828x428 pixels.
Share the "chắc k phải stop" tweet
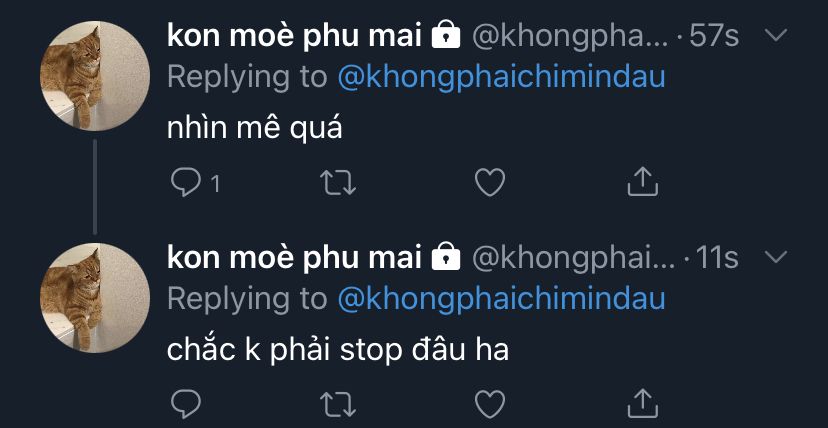(x=642, y=403)
